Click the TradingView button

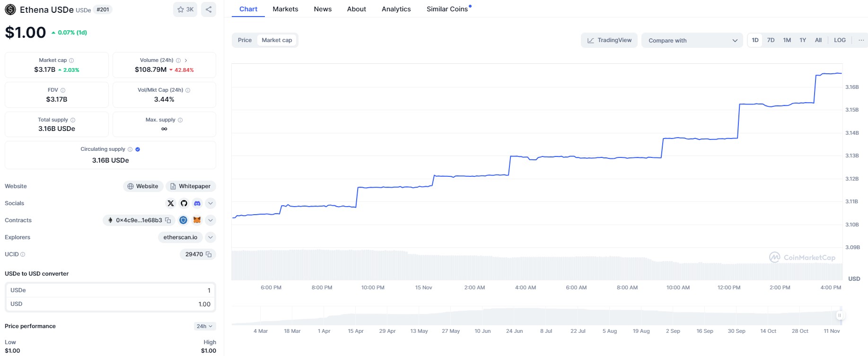tap(609, 40)
